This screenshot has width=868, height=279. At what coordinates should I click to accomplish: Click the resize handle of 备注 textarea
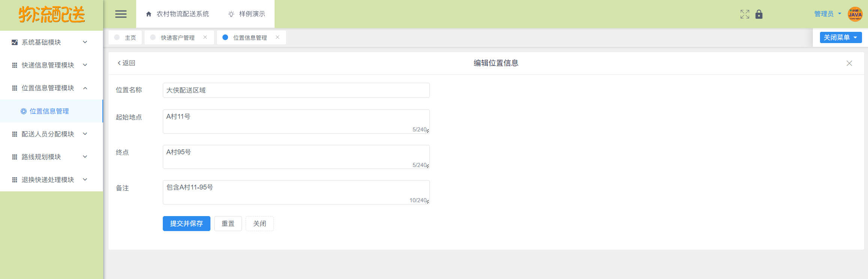[428, 202]
